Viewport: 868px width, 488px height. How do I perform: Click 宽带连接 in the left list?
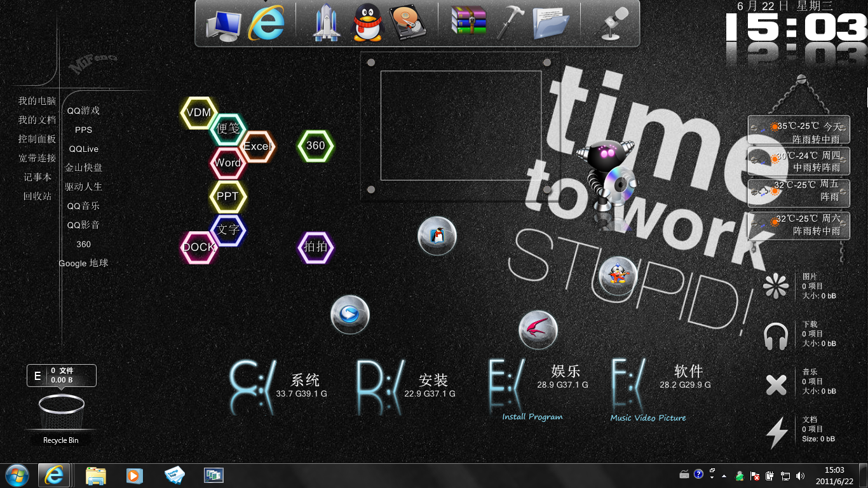37,158
